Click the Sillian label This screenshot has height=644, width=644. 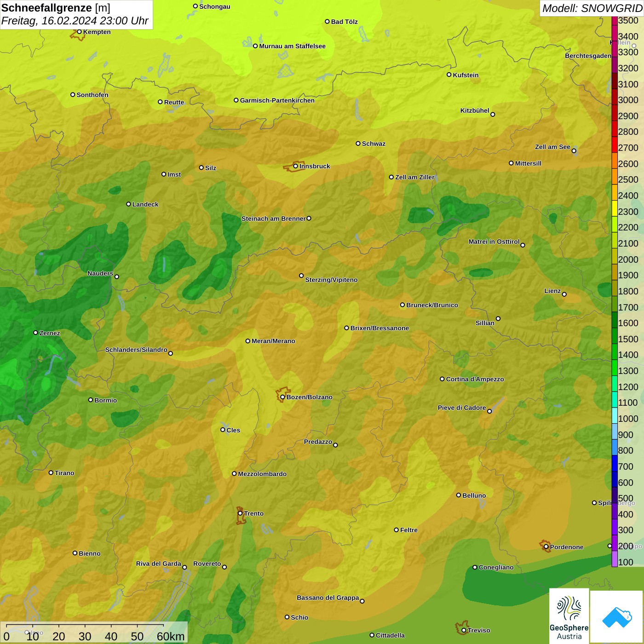tap(485, 323)
